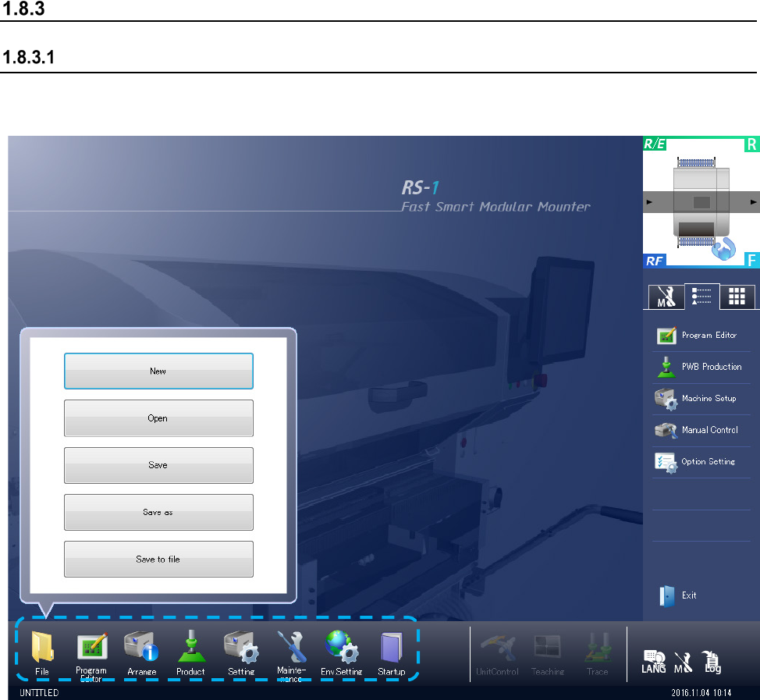Click PWB Production joystick icon
The height and width of the screenshot is (700, 760).
coord(666,367)
